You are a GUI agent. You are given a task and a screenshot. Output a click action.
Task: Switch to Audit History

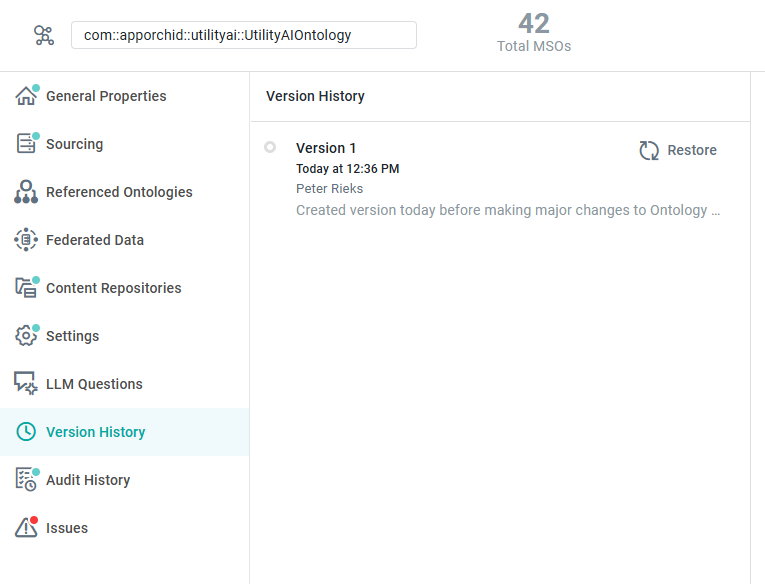(88, 480)
